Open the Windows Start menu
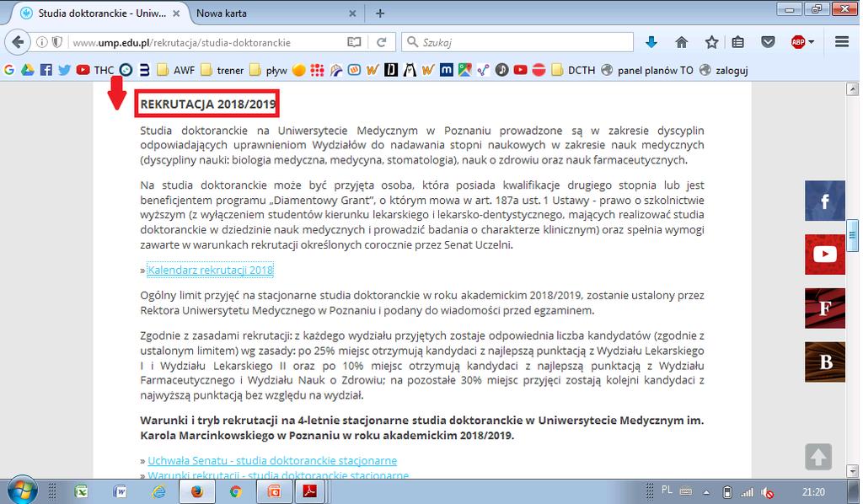 21,490
